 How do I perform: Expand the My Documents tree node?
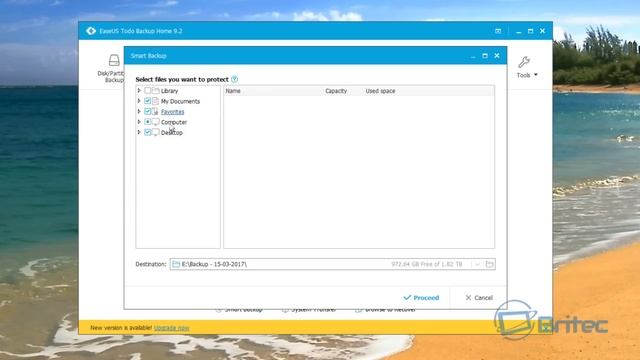tap(139, 101)
